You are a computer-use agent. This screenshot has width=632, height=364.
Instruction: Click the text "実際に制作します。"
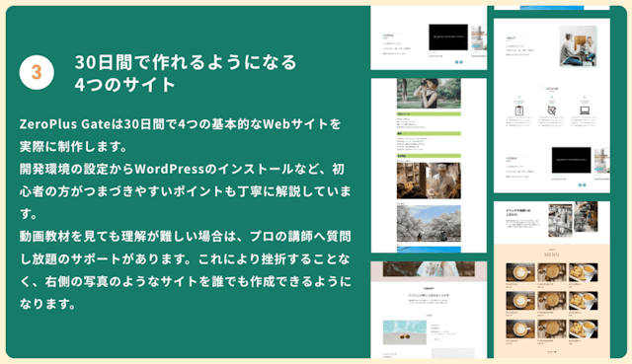[73, 147]
